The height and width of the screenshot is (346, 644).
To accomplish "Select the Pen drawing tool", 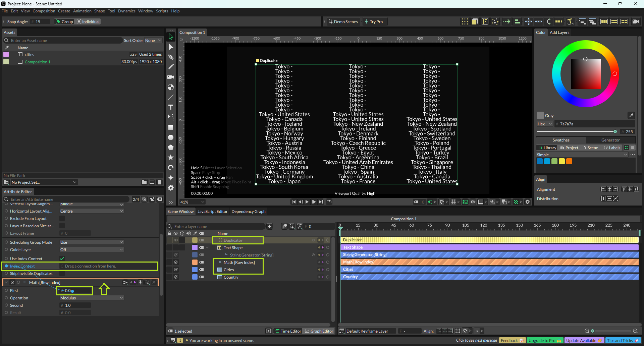I will click(x=171, y=57).
